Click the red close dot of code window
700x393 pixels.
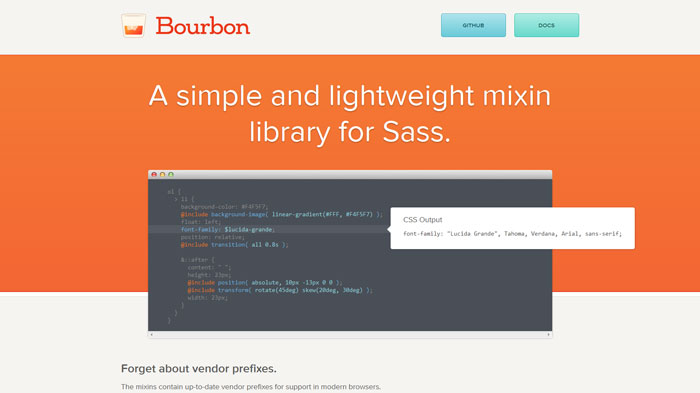click(x=154, y=175)
